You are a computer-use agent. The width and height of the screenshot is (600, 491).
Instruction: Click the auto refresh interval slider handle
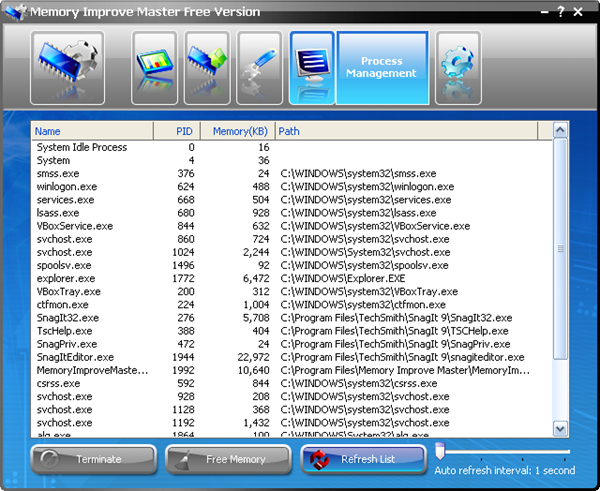pyautogui.click(x=440, y=451)
